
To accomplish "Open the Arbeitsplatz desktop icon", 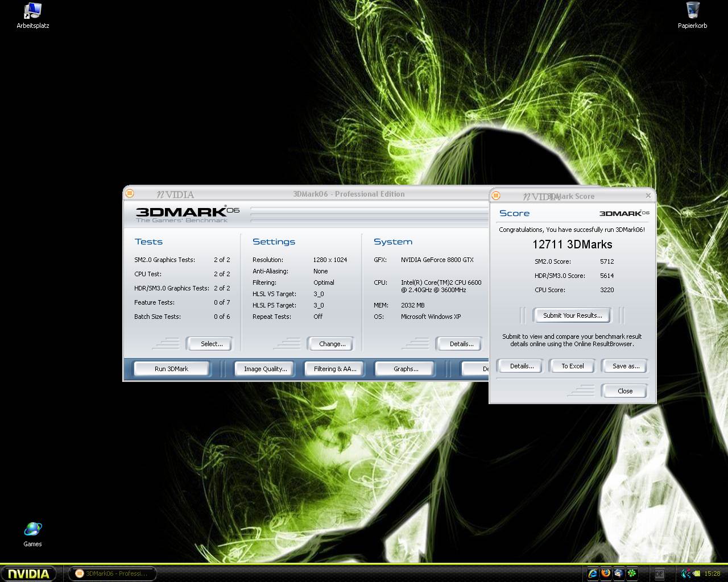I will tap(33, 15).
